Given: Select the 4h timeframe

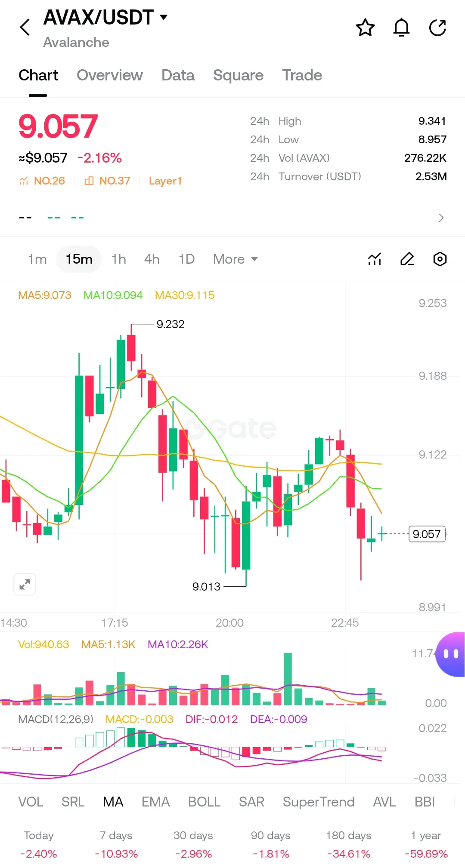Looking at the screenshot, I should coord(152,259).
